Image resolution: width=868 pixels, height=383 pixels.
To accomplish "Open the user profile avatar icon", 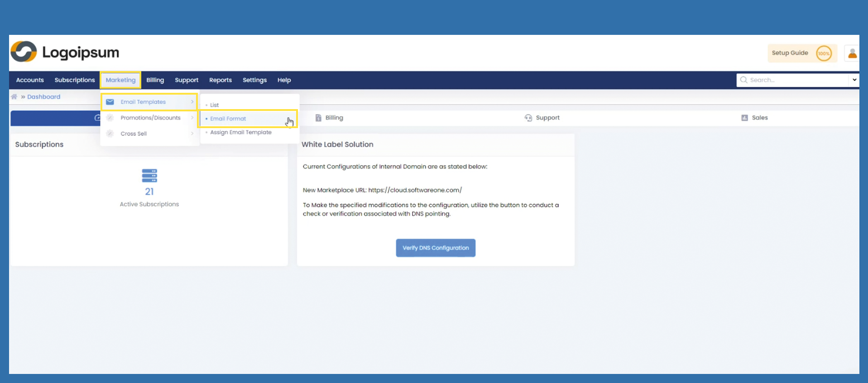I will tap(852, 53).
